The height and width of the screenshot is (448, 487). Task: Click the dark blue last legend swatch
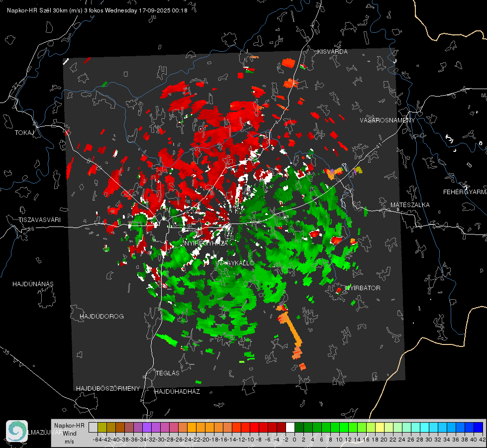479,427
